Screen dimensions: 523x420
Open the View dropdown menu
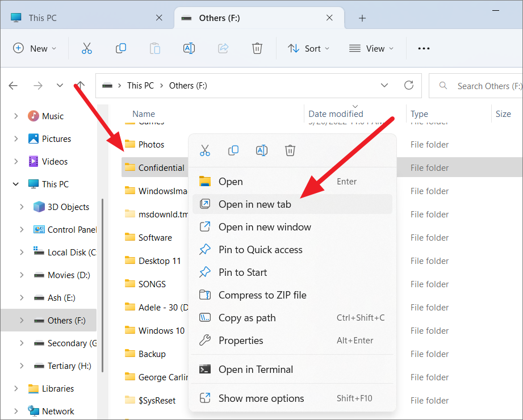pyautogui.click(x=371, y=49)
